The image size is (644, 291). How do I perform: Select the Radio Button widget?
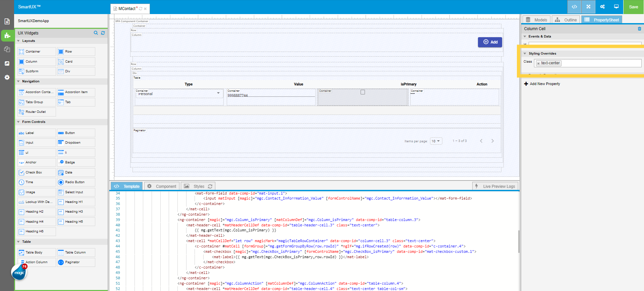tap(76, 182)
